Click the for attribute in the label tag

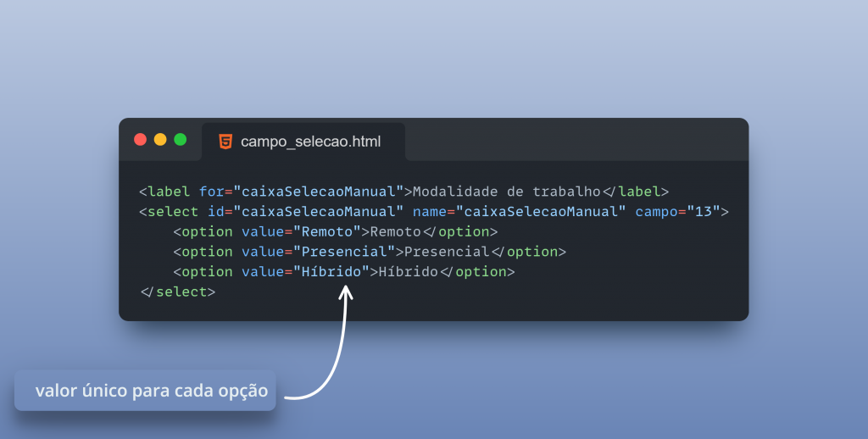click(211, 192)
